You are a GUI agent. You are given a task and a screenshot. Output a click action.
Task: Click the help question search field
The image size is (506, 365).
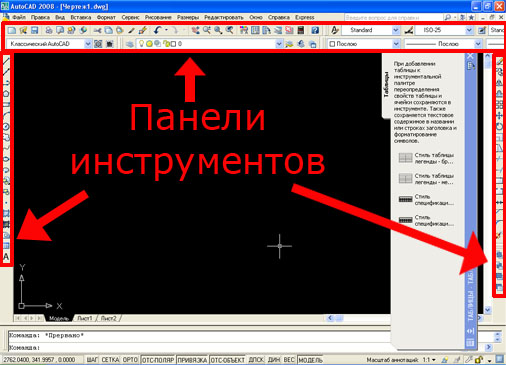[393, 17]
